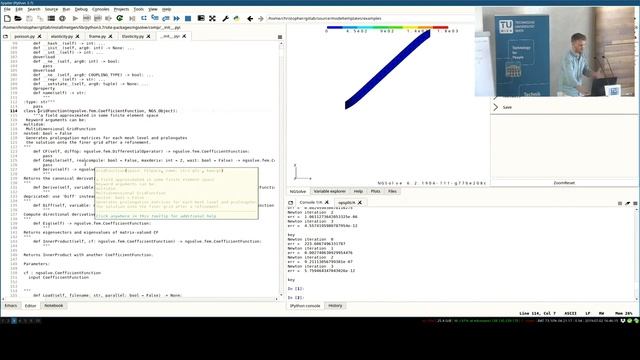Viewport: 640px width, 360px height.
Task: Click the black Back arrow in toolbar
Action: tap(250, 18)
